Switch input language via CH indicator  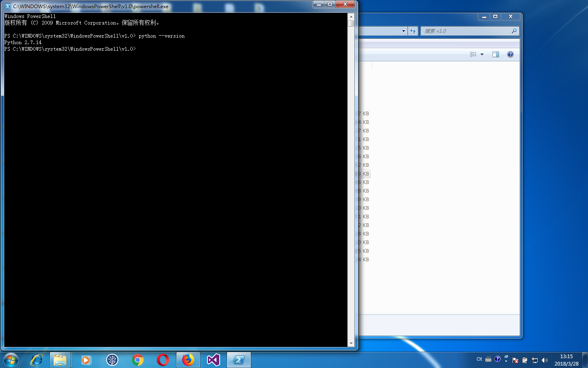[479, 359]
